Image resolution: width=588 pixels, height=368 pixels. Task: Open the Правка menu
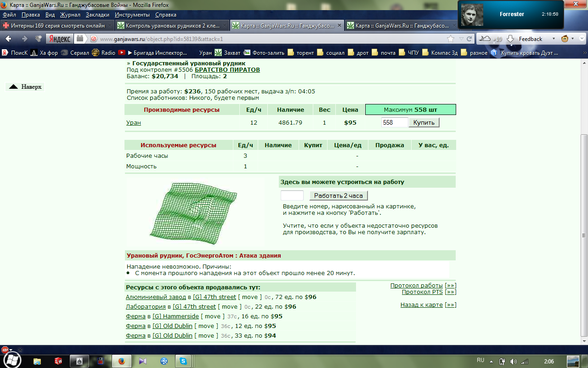point(31,15)
